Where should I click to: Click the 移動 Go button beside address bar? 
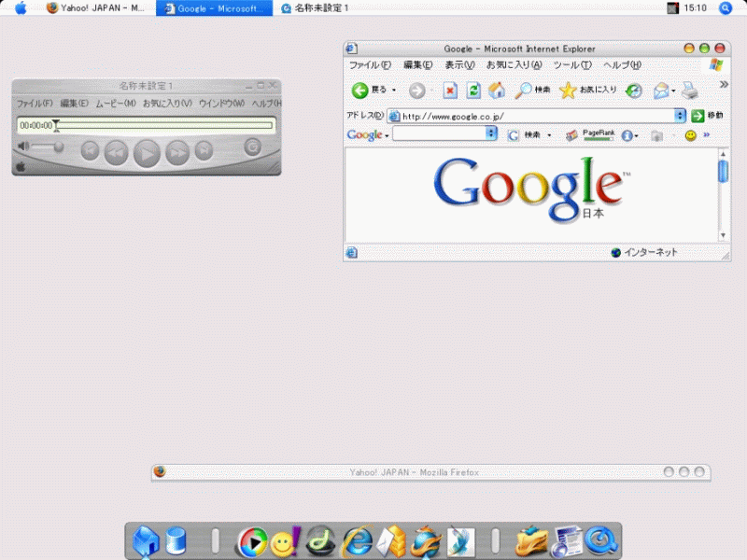708,116
